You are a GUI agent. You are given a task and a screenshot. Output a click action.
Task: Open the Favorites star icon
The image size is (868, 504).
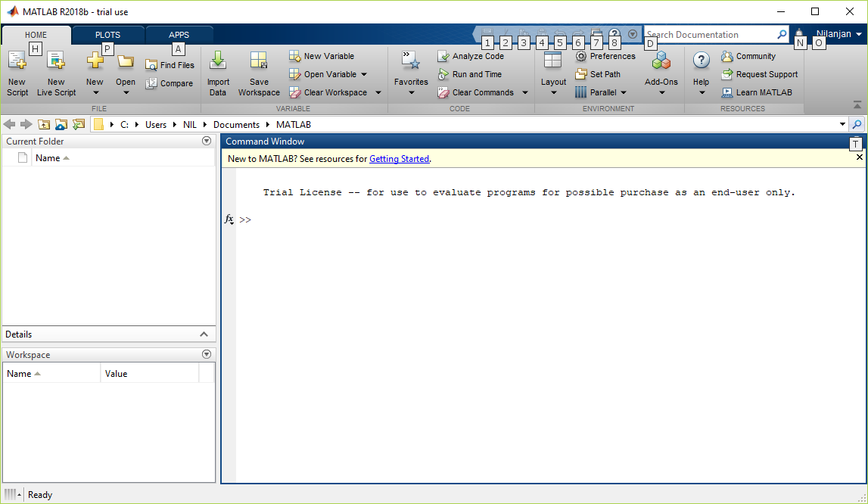[411, 61]
